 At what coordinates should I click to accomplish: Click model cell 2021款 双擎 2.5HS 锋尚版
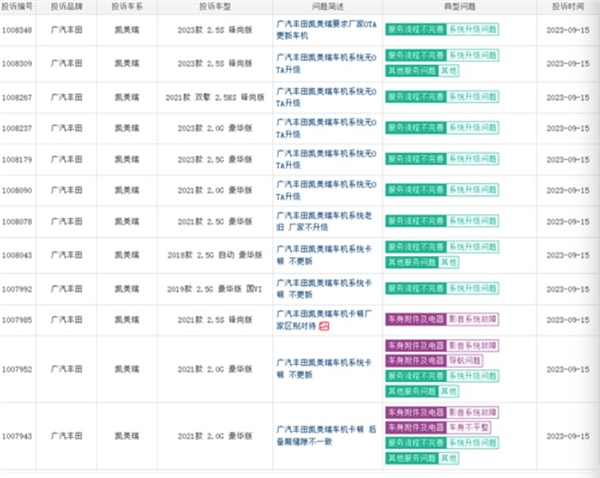pyautogui.click(x=215, y=97)
